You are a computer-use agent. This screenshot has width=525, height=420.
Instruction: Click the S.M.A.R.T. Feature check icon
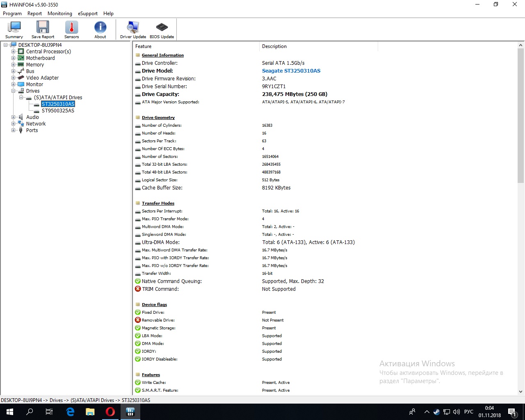click(x=138, y=390)
